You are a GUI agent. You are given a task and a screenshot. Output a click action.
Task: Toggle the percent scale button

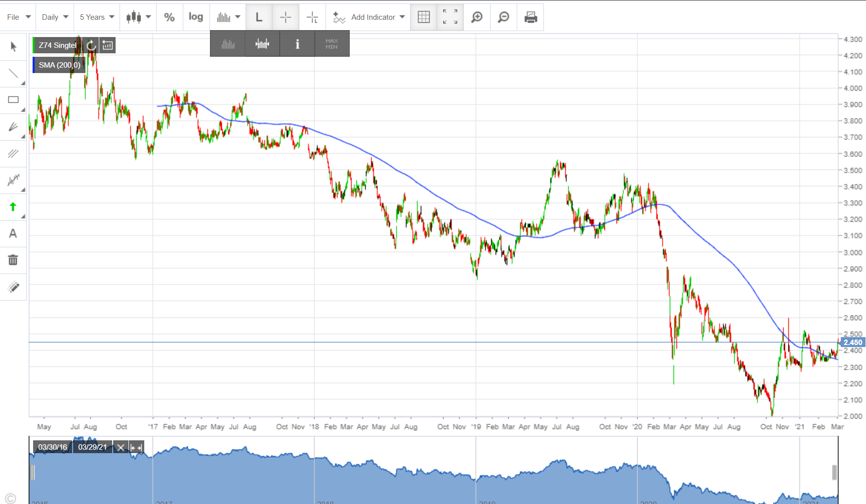tap(169, 17)
